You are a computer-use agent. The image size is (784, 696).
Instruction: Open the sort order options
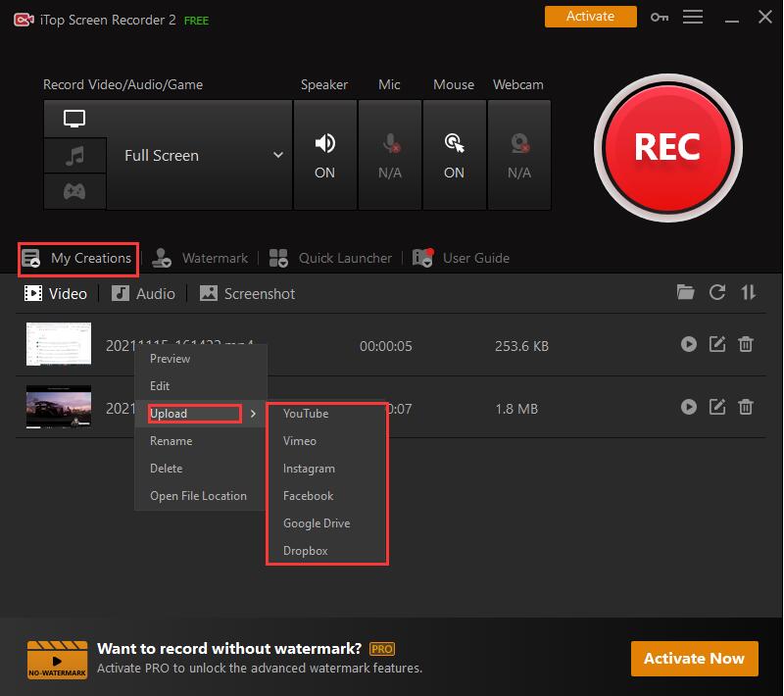click(747, 292)
